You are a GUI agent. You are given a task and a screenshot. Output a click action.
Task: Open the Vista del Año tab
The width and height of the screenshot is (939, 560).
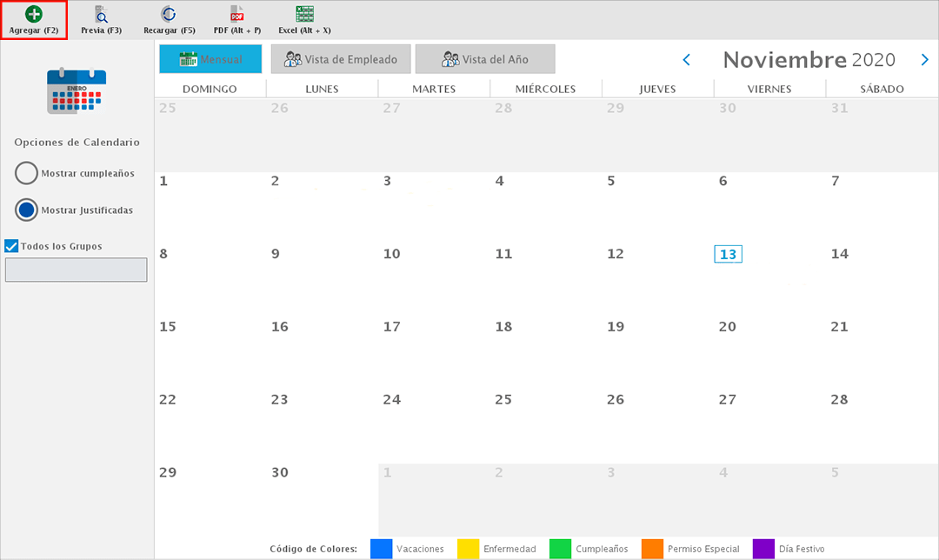pyautogui.click(x=484, y=59)
